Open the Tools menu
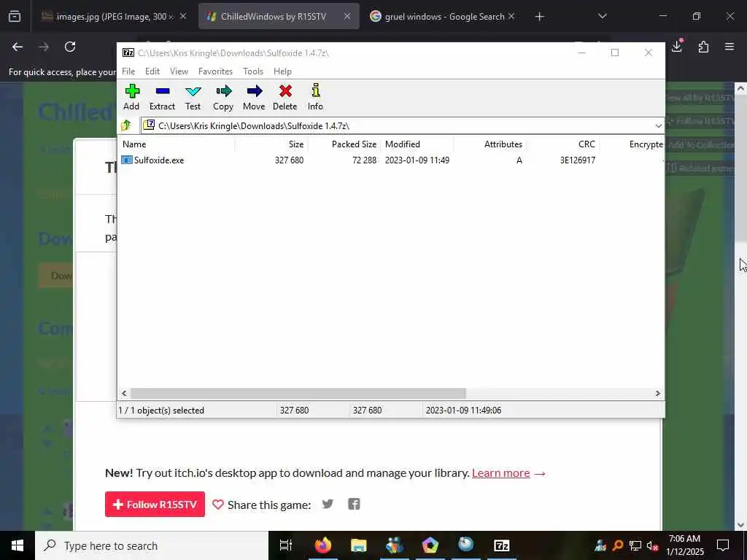This screenshot has height=560, width=747. (x=253, y=71)
